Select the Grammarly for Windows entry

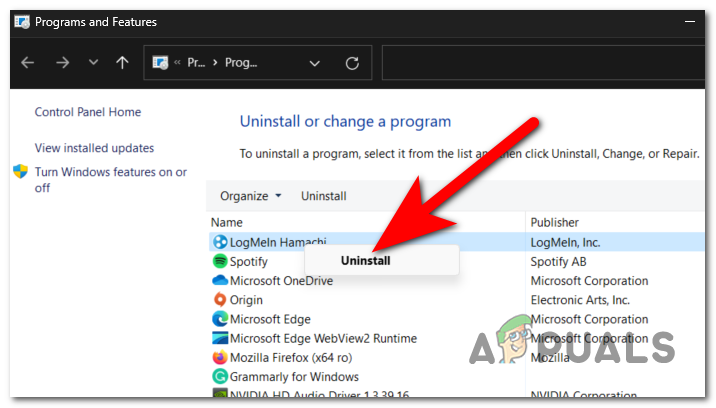click(294, 377)
